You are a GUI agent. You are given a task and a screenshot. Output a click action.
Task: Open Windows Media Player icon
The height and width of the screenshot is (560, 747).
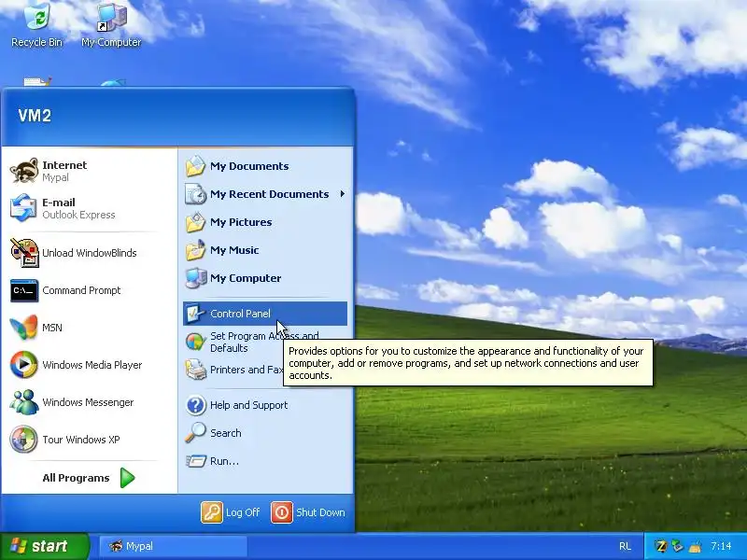pos(24,365)
